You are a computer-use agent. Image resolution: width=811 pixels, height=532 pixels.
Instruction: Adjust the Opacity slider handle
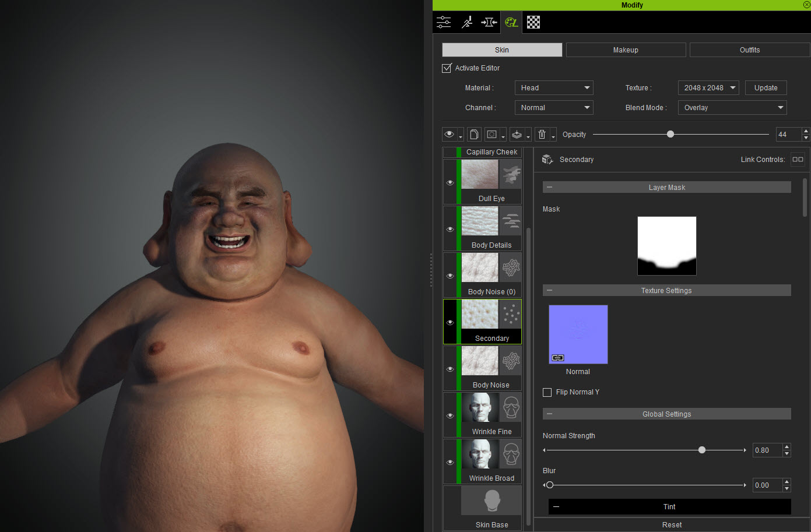[670, 134]
